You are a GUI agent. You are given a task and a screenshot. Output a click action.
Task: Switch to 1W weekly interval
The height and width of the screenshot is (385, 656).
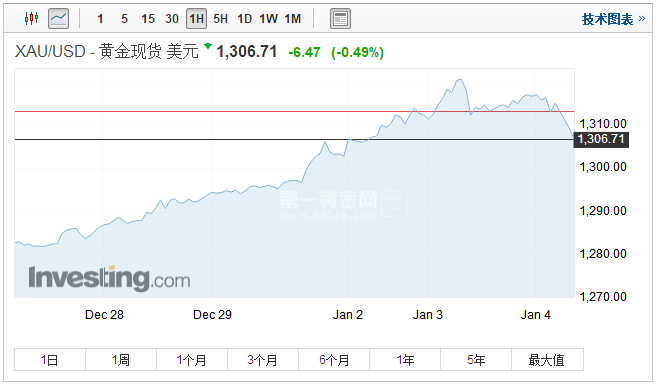coord(268,19)
